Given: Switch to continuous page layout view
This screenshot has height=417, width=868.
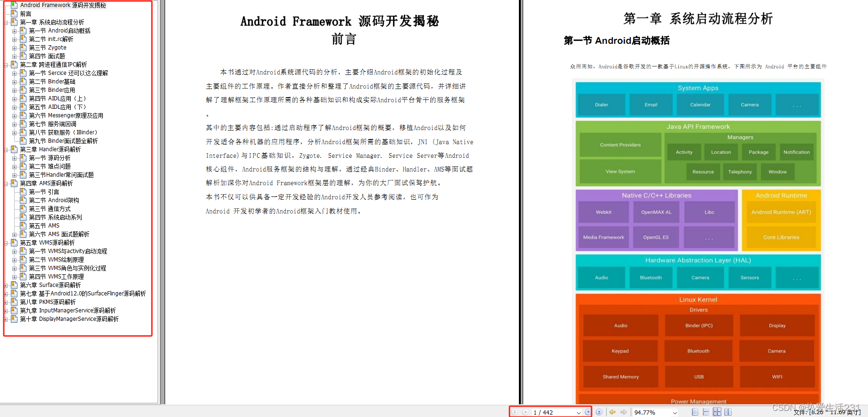Looking at the screenshot, I should point(706,412).
